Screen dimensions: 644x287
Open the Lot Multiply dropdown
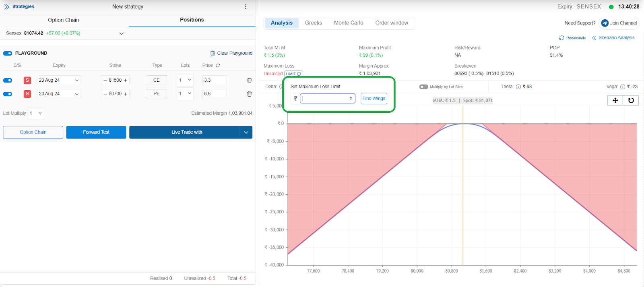pyautogui.click(x=36, y=113)
